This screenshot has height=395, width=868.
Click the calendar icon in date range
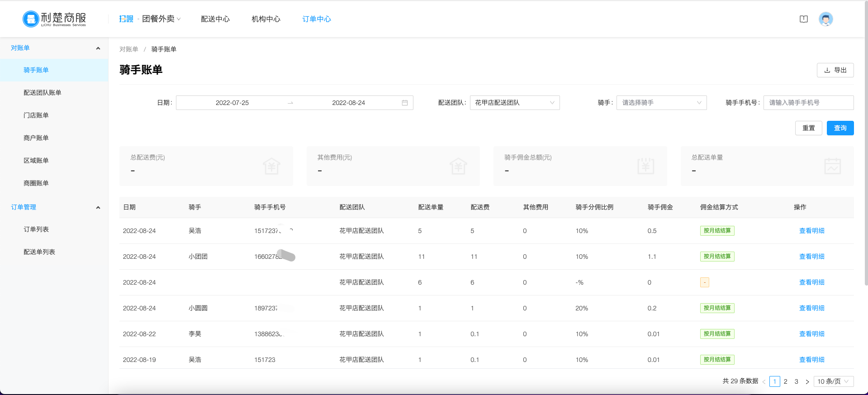[404, 103]
